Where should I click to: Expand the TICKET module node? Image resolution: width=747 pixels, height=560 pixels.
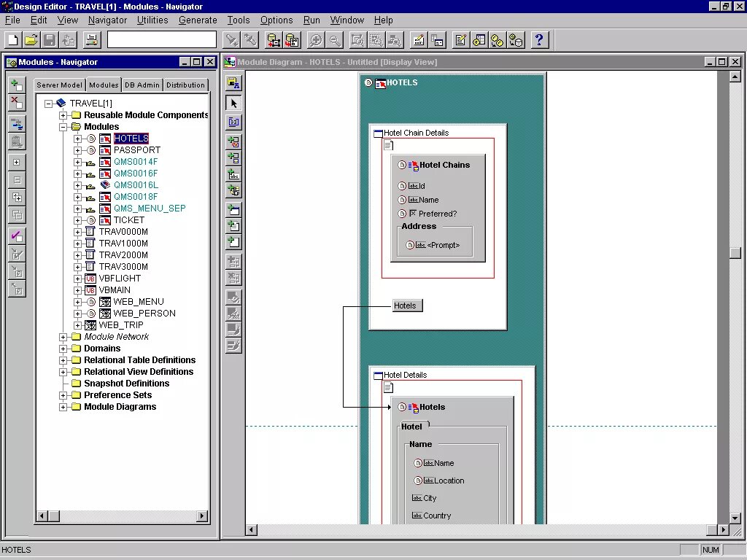[77, 220]
